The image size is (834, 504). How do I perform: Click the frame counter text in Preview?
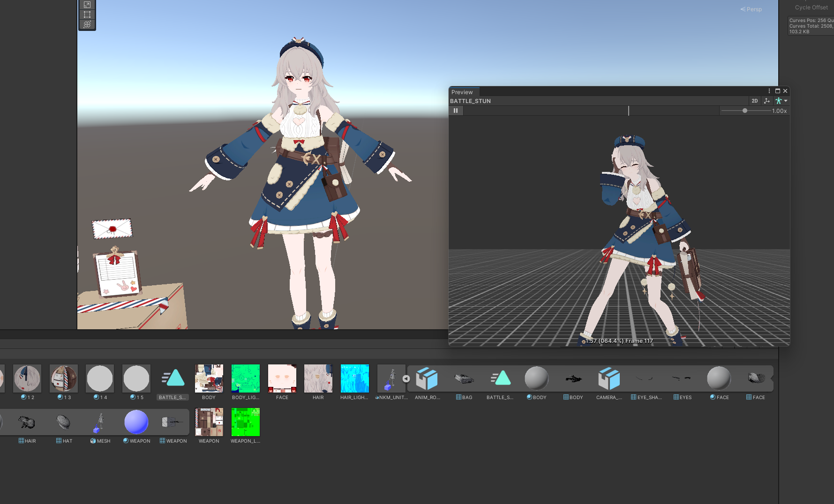[619, 341]
